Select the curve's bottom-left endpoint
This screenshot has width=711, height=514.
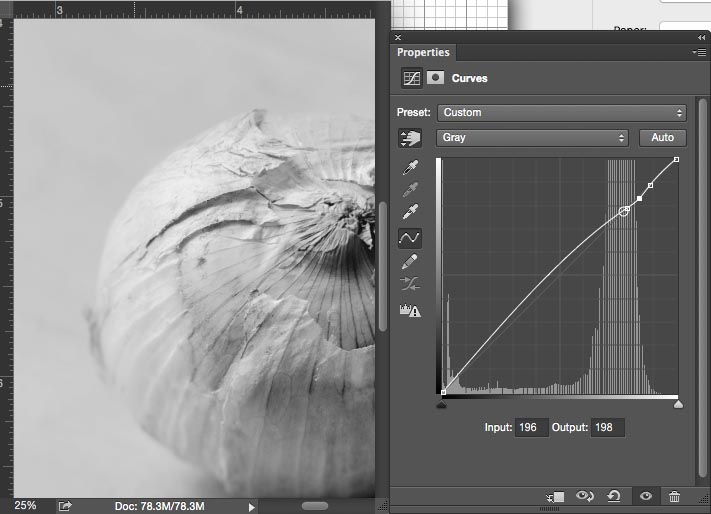click(x=443, y=392)
